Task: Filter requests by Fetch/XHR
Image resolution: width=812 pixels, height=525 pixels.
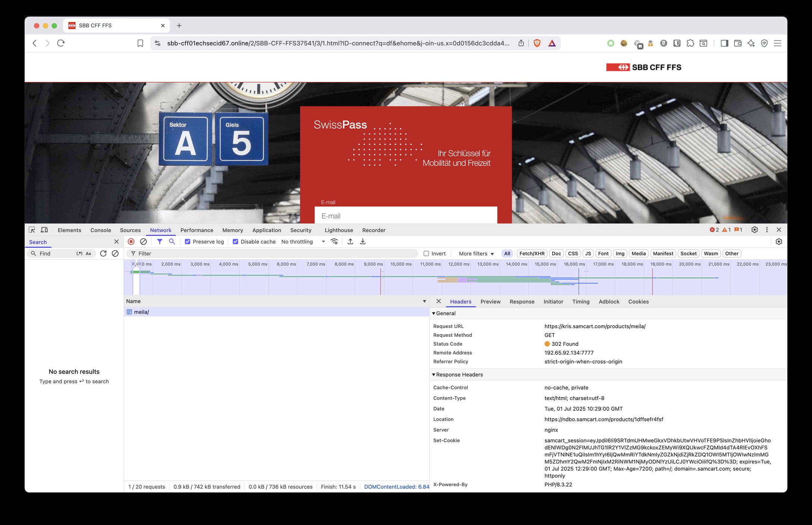Action: [532, 254]
